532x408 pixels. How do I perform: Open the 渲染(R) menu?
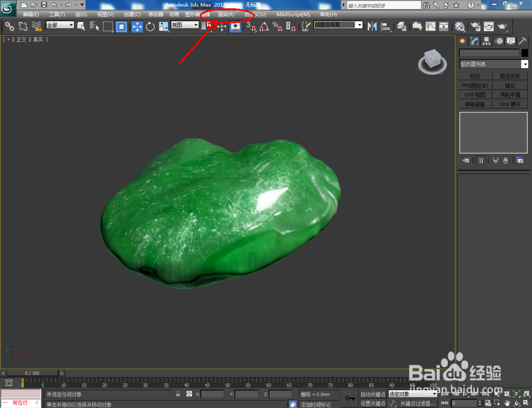[226, 14]
